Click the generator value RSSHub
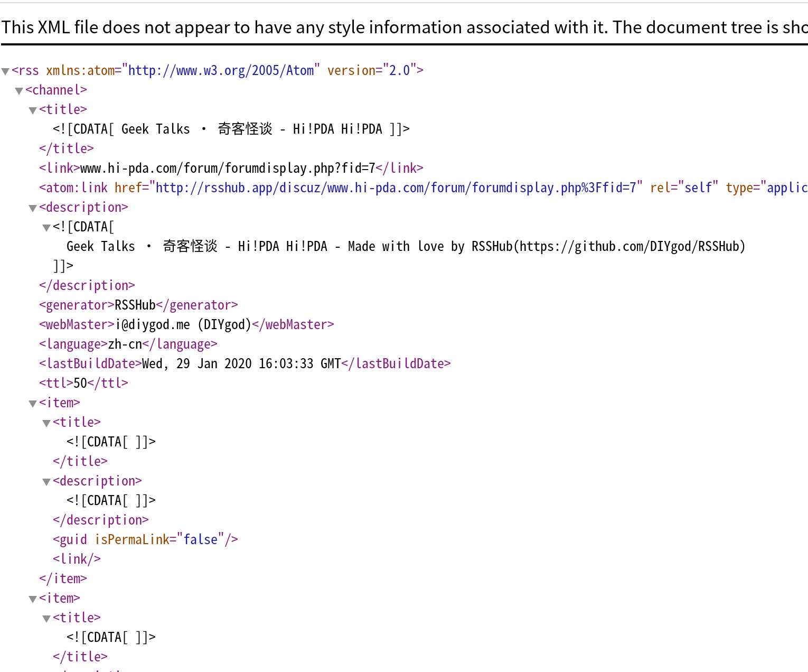The width and height of the screenshot is (808, 672). tap(135, 305)
